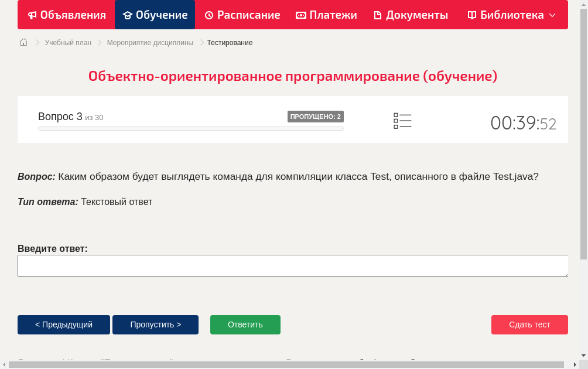588x369 pixels.
Task: Click the book icon for Библиотека
Action: tap(471, 15)
